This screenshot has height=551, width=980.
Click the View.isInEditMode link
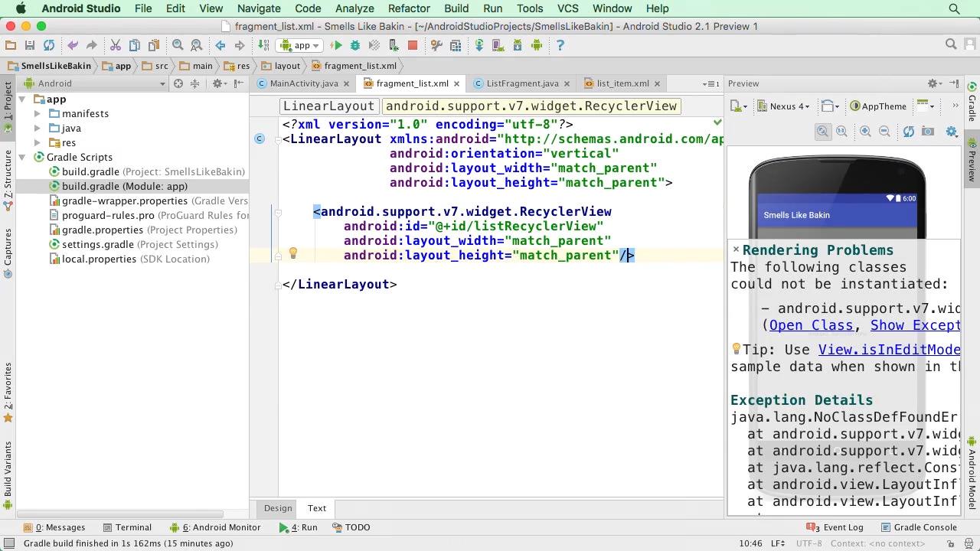click(x=890, y=350)
